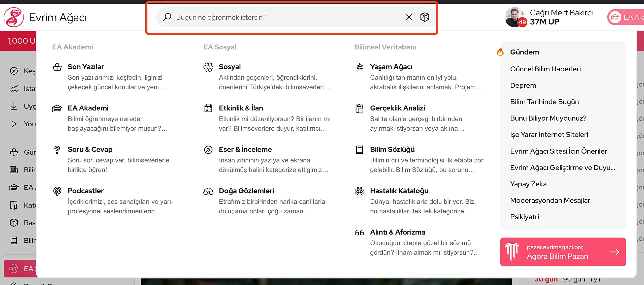Click the Yapay Zeka topic link
The height and width of the screenshot is (285, 644).
coord(528,184)
